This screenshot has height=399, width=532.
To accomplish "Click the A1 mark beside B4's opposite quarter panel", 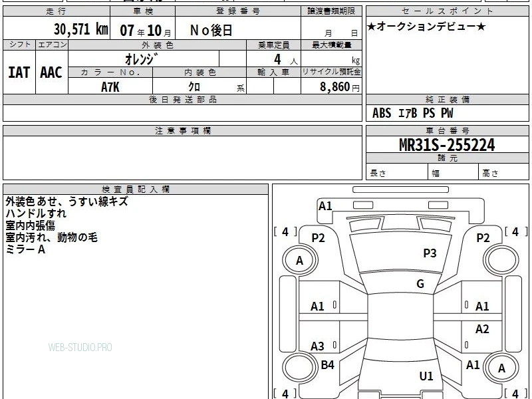I will pyautogui.click(x=473, y=365).
